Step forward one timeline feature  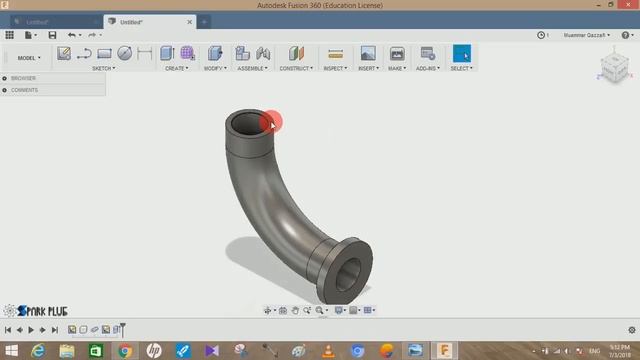[x=43, y=330]
